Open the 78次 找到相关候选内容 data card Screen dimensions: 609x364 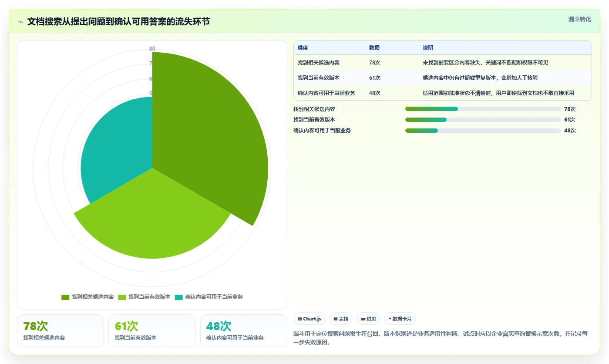pyautogui.click(x=61, y=331)
